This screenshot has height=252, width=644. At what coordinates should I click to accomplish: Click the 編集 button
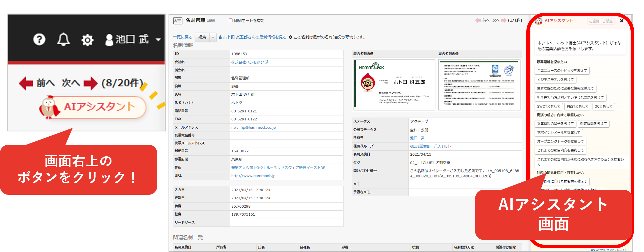pyautogui.click(x=202, y=37)
